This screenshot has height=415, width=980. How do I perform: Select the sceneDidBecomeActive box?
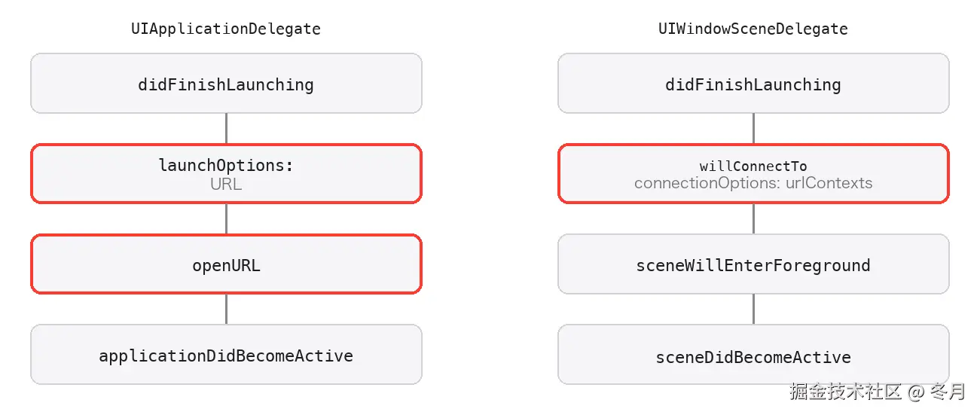pyautogui.click(x=753, y=355)
